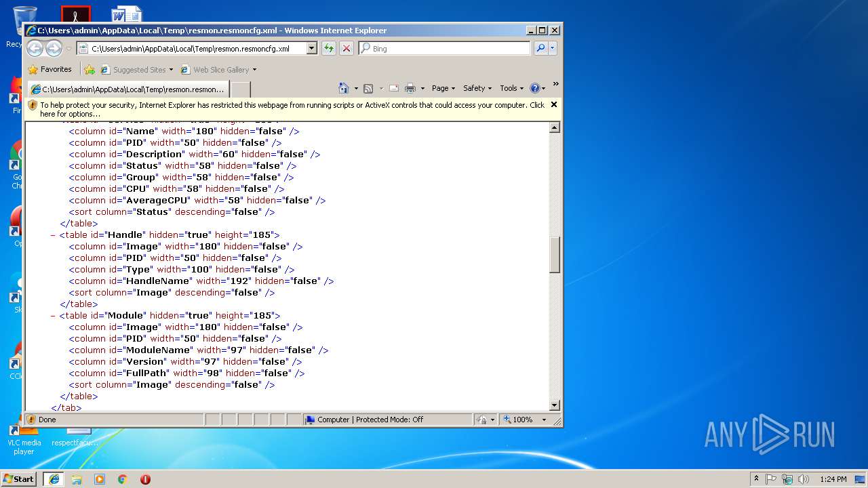This screenshot has width=868, height=488.
Task: Collapse the Handle table node
Action: 53,235
